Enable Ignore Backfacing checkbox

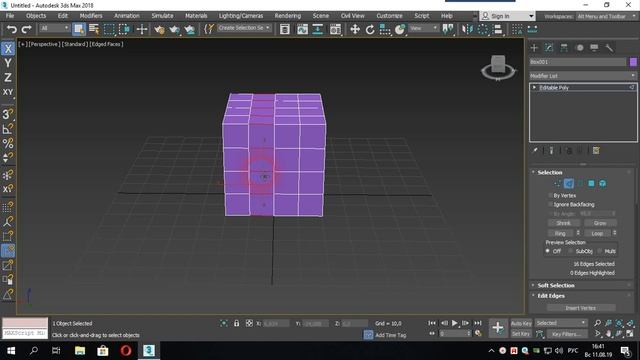click(x=550, y=204)
